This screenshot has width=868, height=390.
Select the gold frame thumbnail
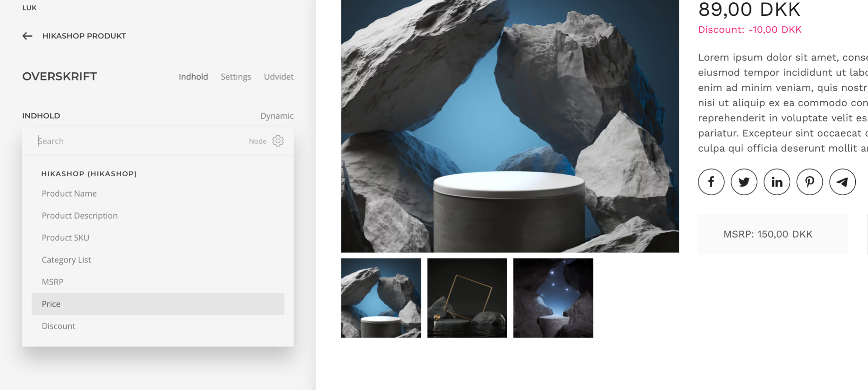467,298
